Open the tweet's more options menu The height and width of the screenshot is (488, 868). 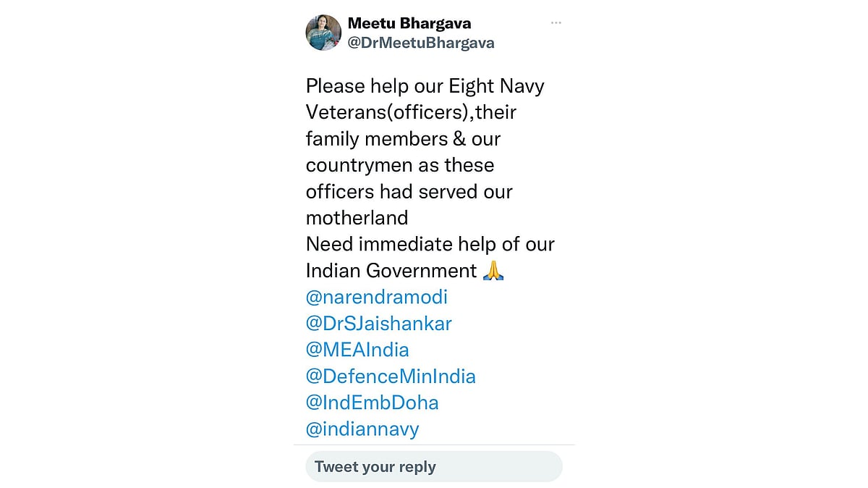pos(556,23)
